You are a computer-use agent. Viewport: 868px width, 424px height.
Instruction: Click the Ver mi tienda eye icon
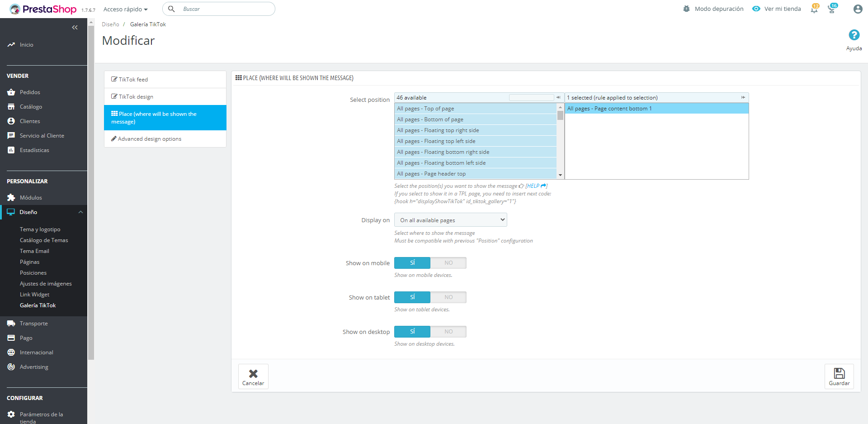click(756, 9)
